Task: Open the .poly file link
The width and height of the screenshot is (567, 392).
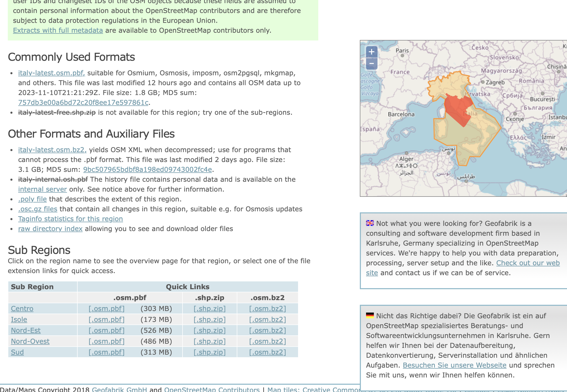Action: pos(32,199)
